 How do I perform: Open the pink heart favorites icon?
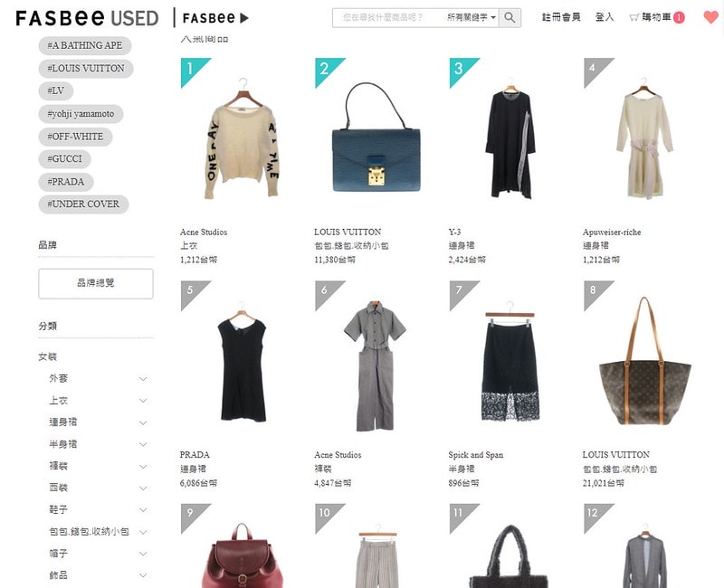click(711, 17)
